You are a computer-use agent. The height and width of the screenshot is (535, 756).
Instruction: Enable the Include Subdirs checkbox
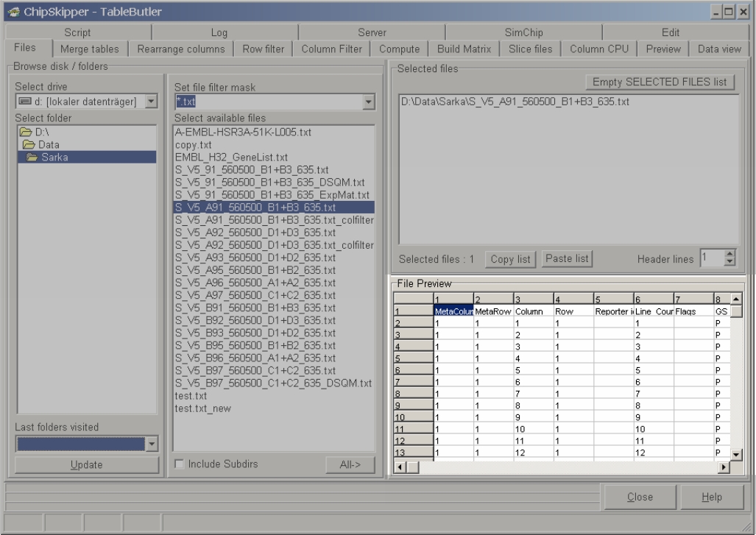point(180,464)
